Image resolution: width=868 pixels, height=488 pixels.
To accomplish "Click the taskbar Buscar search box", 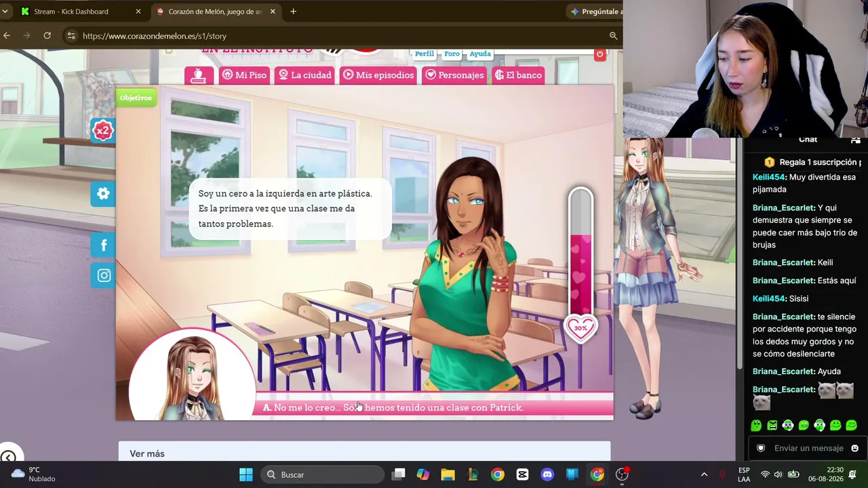I will click(321, 474).
